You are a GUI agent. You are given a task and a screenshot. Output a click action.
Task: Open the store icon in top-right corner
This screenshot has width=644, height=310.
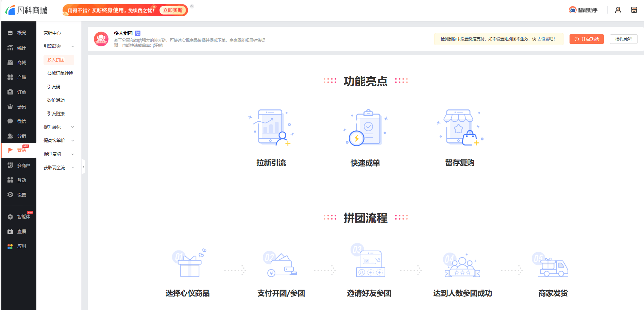tap(634, 10)
